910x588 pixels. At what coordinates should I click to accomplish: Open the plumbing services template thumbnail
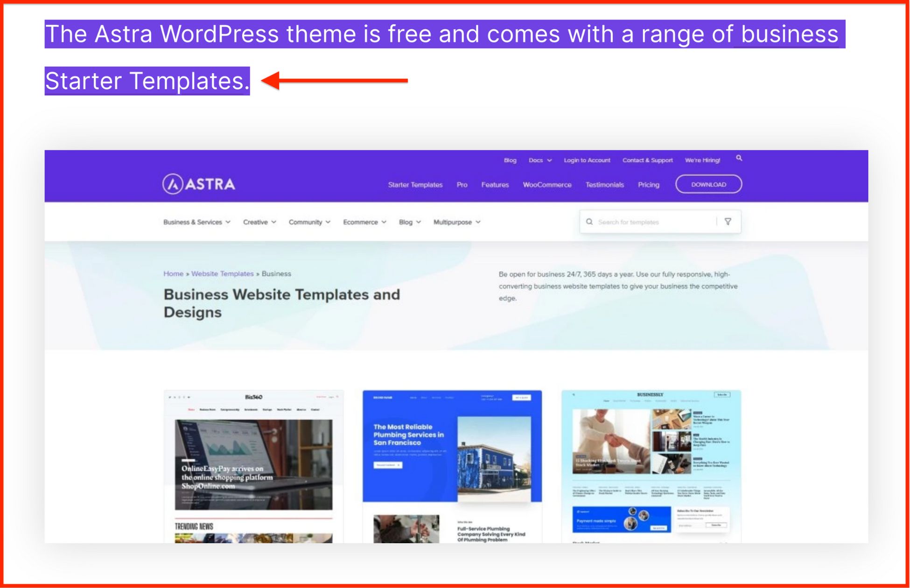(x=452, y=467)
